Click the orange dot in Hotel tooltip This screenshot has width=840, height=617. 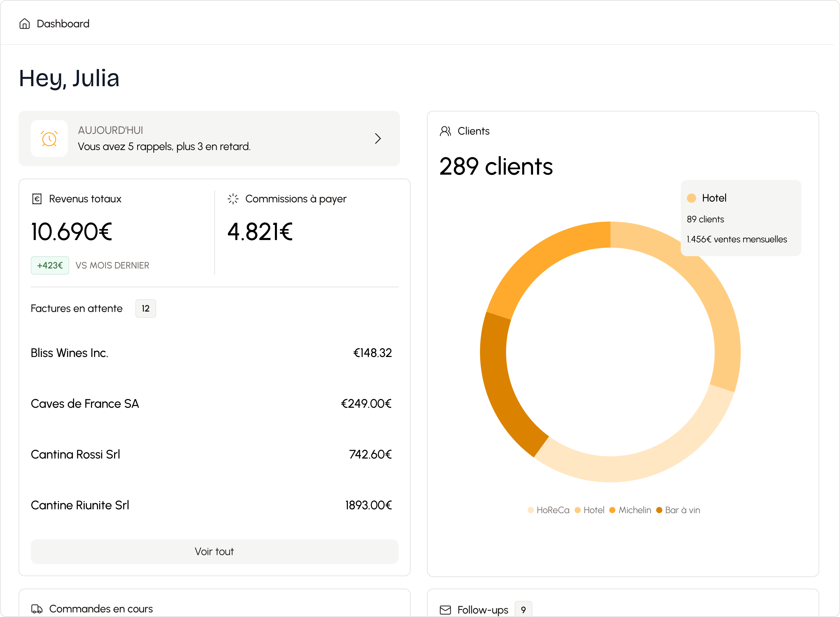coord(692,198)
